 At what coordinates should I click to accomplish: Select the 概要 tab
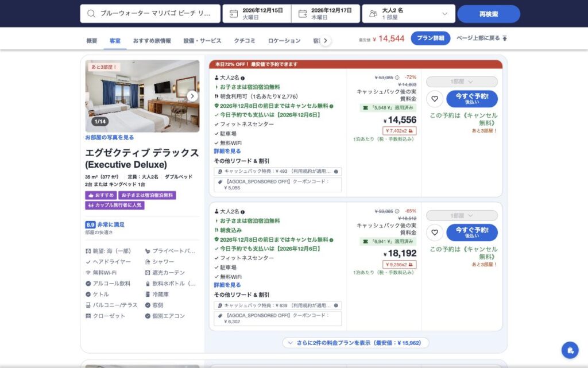point(92,40)
